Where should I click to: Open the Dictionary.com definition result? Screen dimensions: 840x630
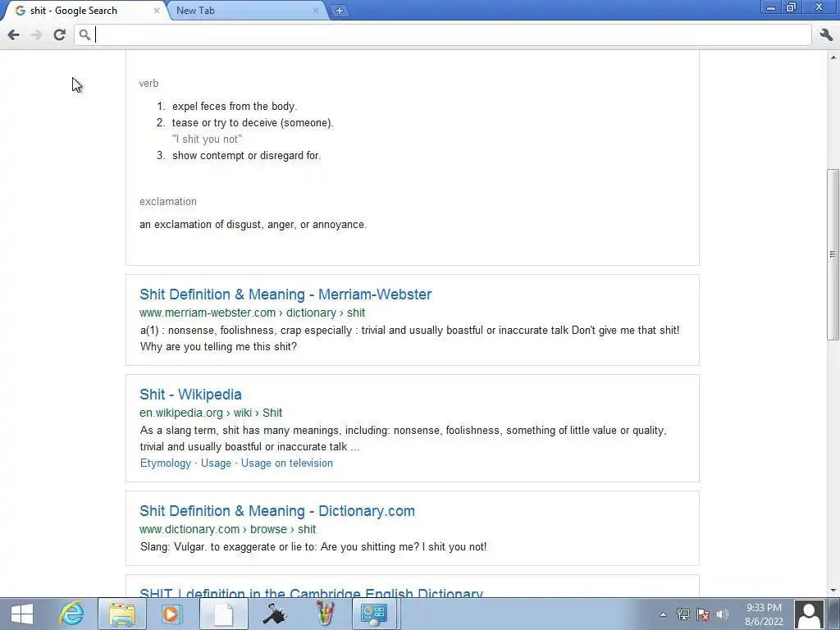277,511
